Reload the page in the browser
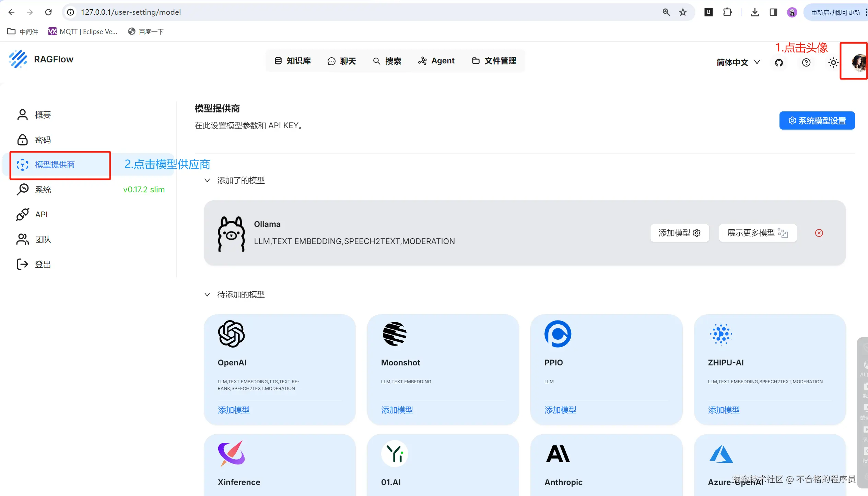The width and height of the screenshot is (868, 496). pos(48,12)
